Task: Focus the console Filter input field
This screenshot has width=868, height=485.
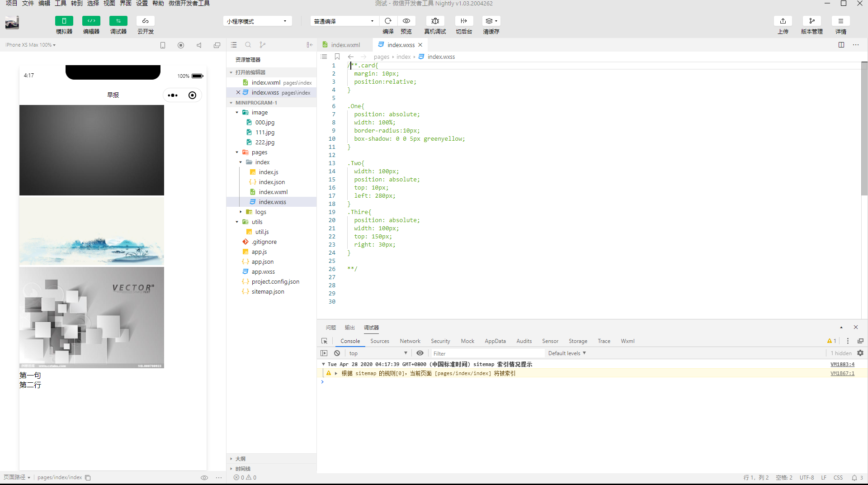Action: click(487, 353)
